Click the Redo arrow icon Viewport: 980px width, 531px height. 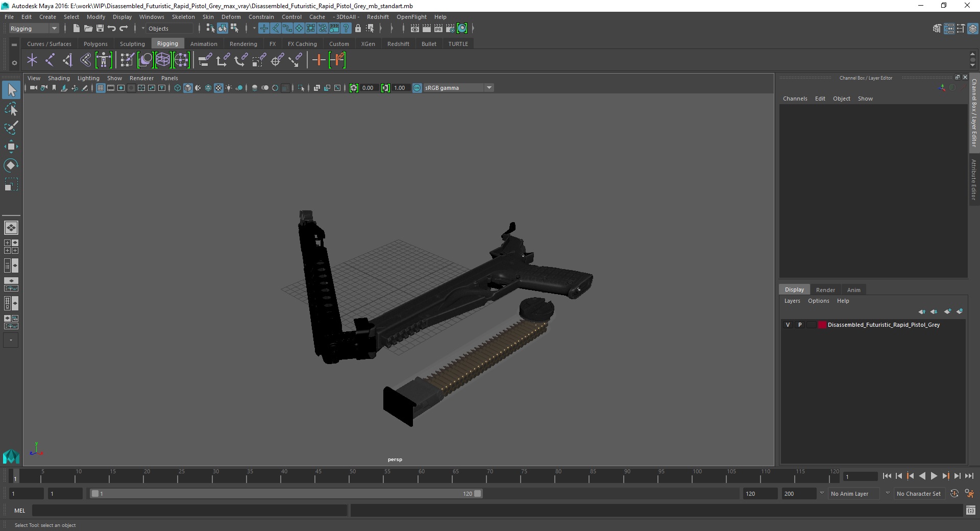coord(123,29)
